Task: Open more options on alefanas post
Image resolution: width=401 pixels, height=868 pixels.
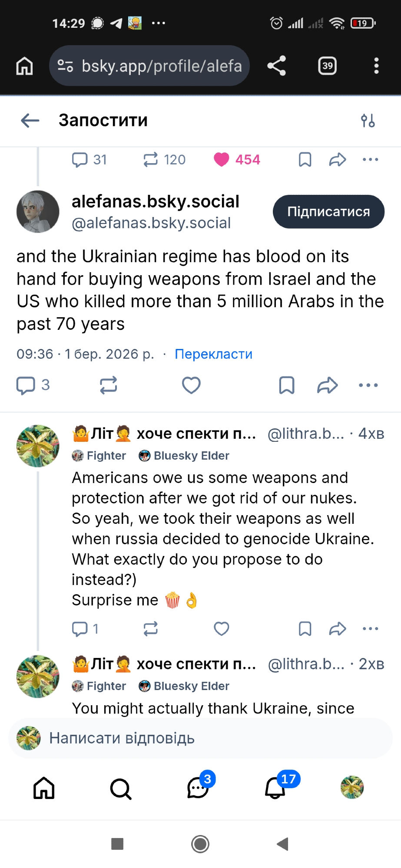Action: pyautogui.click(x=368, y=385)
